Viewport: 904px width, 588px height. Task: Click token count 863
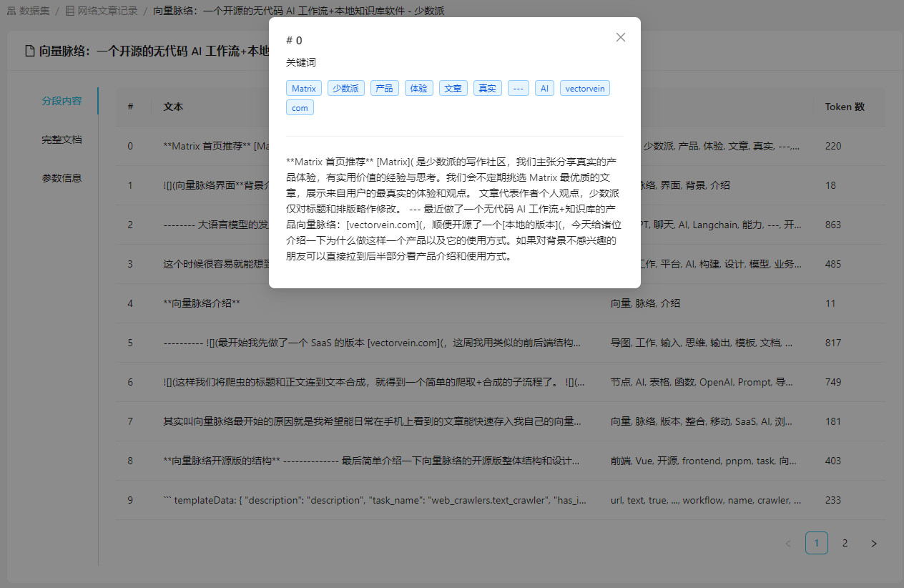pyautogui.click(x=833, y=225)
